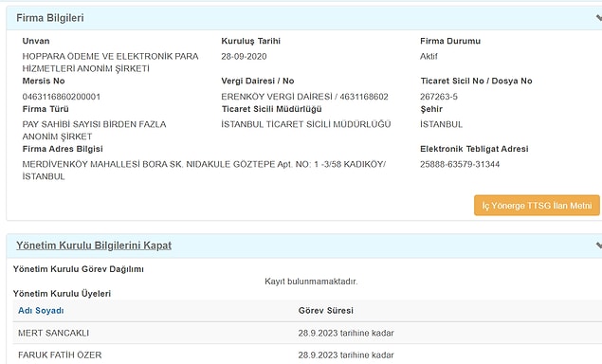Click the Mersis number 0463116860200001

[x=62, y=97]
